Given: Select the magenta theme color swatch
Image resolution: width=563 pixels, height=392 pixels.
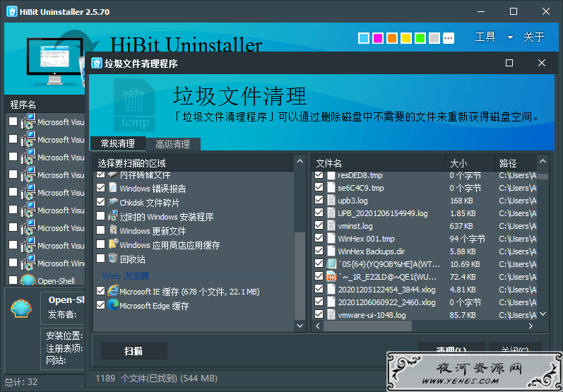Looking at the screenshot, I should 378,37.
